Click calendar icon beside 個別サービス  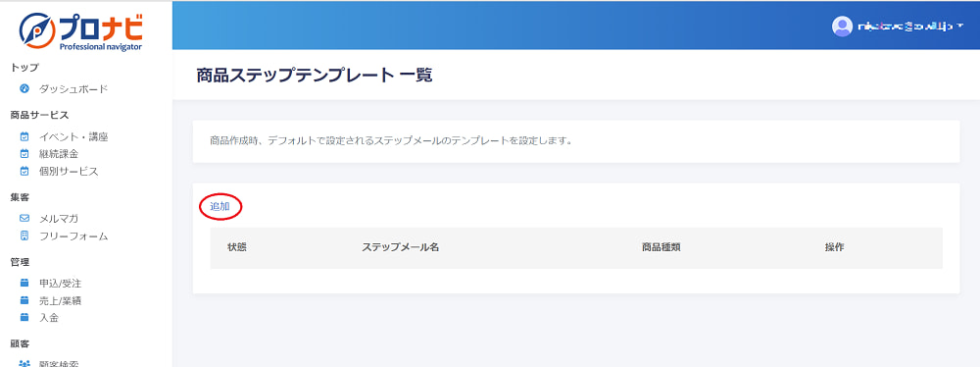pyautogui.click(x=24, y=171)
